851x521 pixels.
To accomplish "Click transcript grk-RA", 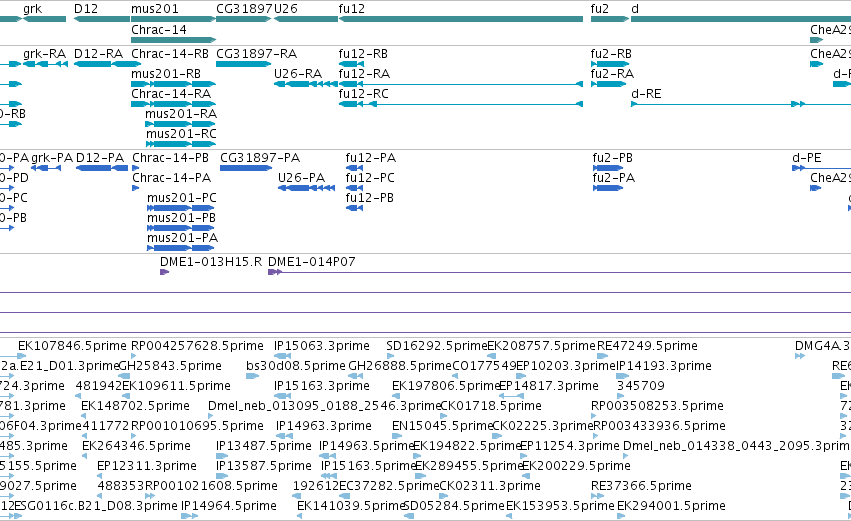I will (x=45, y=54).
